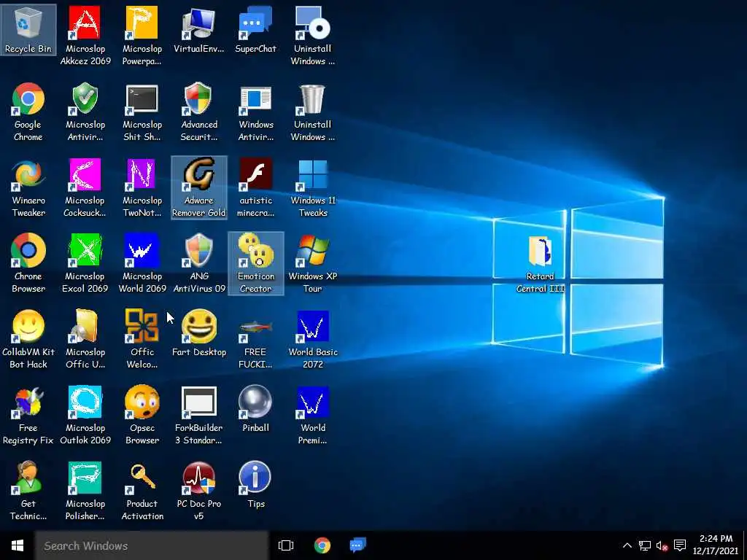Click the taskbar clock showing 2:24 PM

(x=716, y=545)
